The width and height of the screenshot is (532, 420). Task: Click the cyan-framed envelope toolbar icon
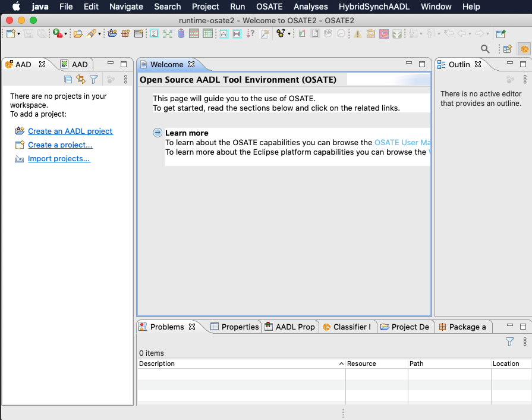point(237,34)
